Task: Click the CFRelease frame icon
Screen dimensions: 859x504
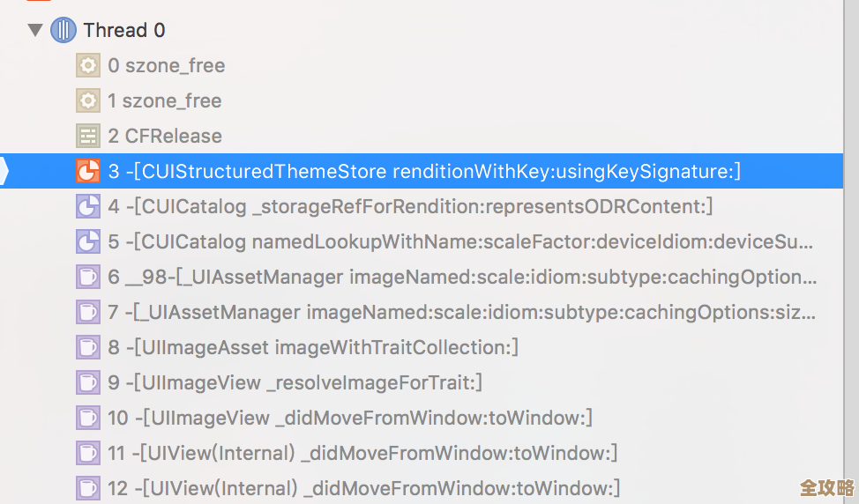Action: point(88,136)
